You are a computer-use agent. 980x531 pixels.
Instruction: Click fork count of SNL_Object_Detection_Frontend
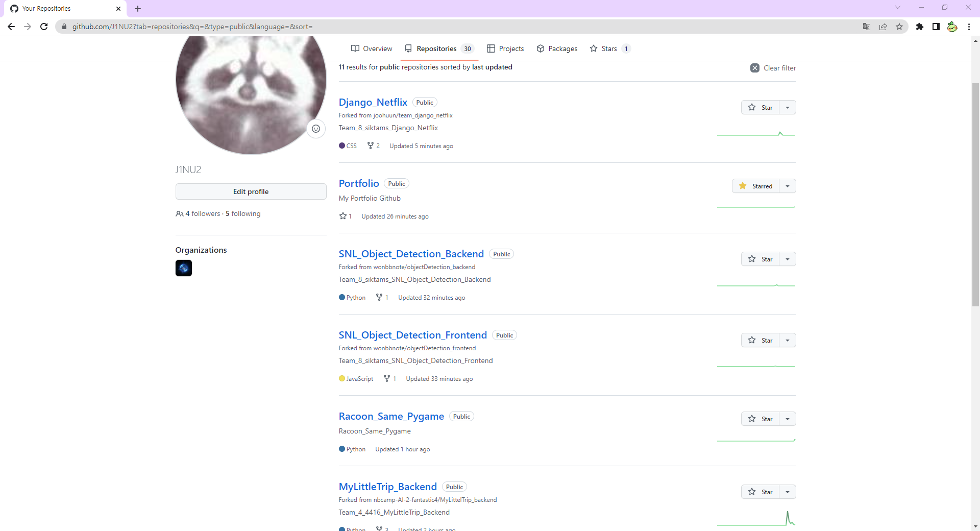pyautogui.click(x=390, y=378)
